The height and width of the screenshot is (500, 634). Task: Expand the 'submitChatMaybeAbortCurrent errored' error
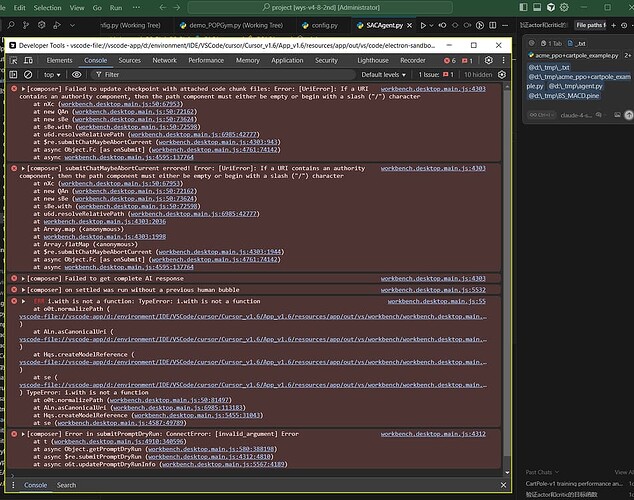tap(23, 168)
